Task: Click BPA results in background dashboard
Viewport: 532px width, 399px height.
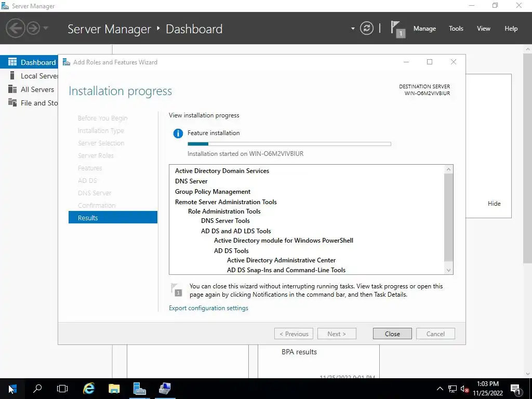Action: [x=299, y=352]
